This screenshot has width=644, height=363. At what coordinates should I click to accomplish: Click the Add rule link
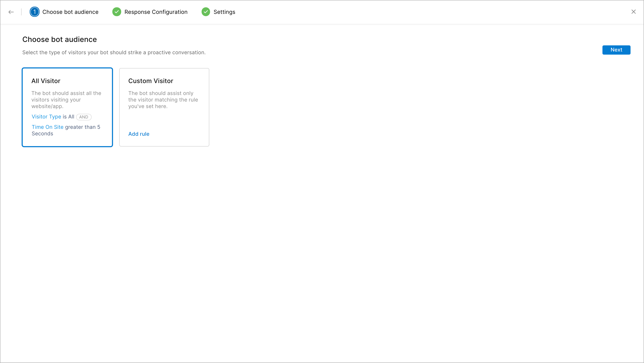(x=139, y=134)
